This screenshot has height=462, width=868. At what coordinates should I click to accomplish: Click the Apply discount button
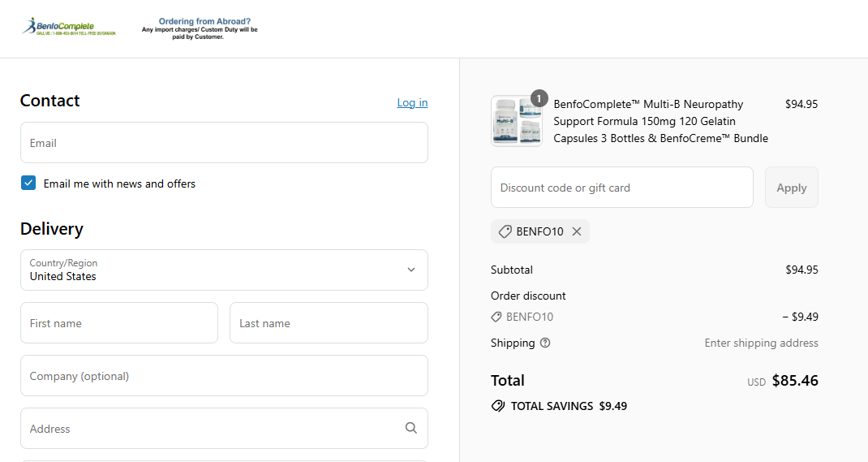click(792, 188)
